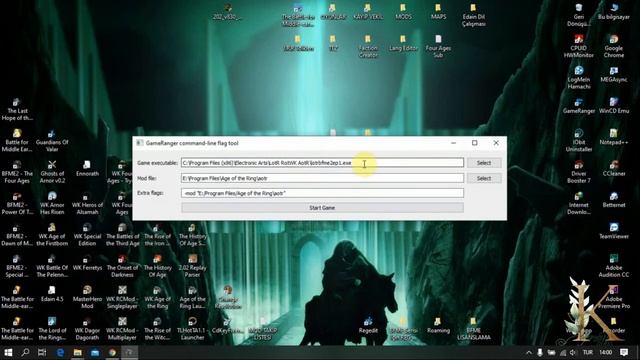
Task: Select the Bu bilgisayar desktop icon
Action: coord(613,11)
